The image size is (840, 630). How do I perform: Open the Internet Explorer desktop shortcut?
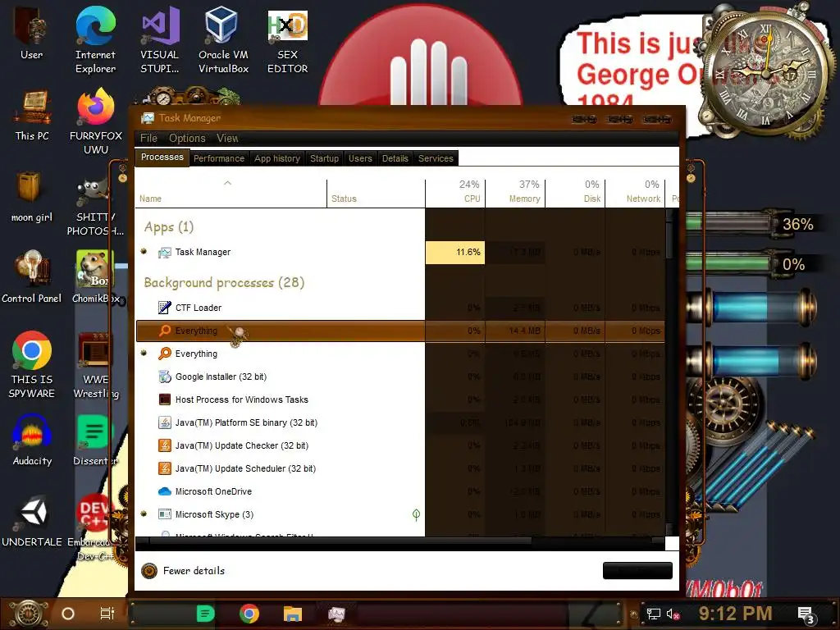[x=95, y=39]
